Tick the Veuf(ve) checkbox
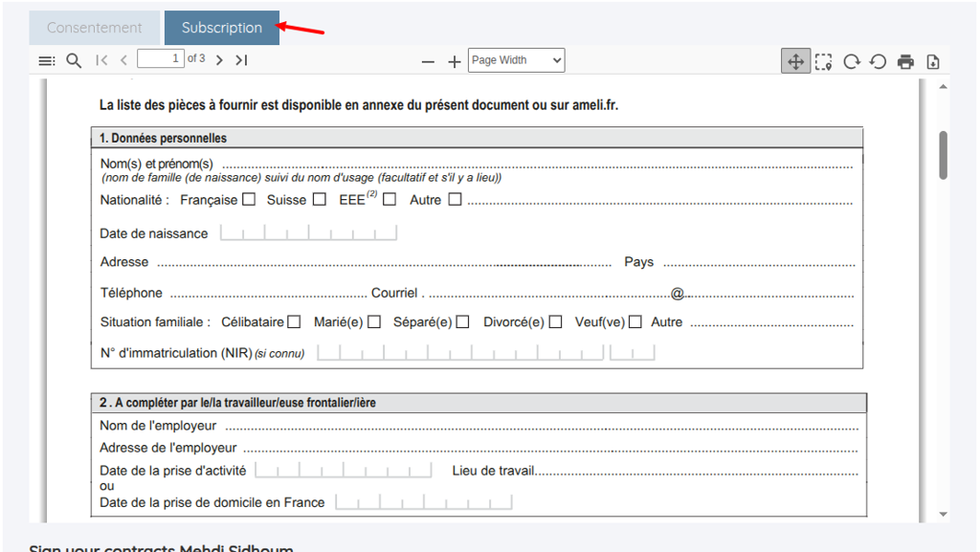Viewport: 980px width, 552px height. [x=635, y=321]
